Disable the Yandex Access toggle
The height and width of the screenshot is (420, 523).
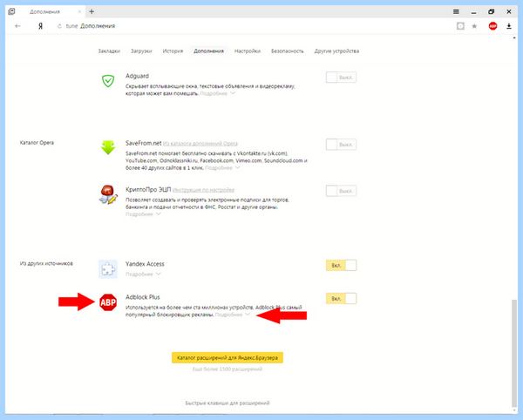(x=341, y=266)
